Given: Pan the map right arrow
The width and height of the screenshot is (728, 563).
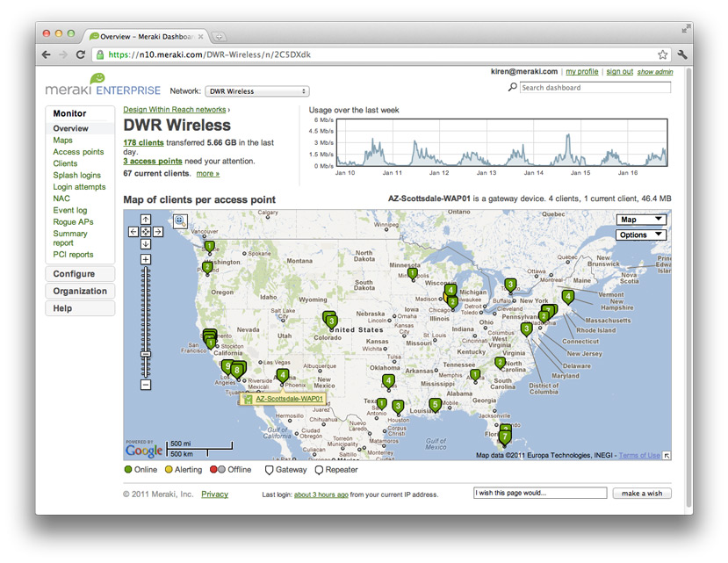Looking at the screenshot, I should [158, 231].
